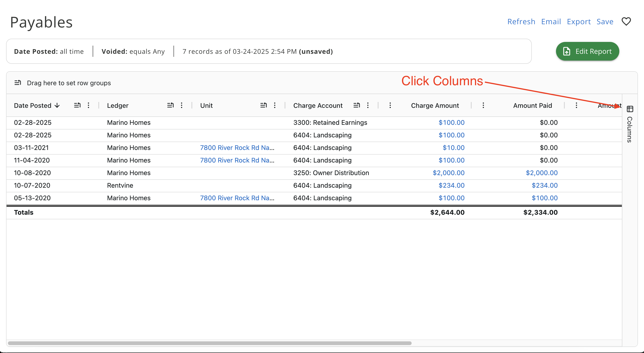Click the Export link
Screen dimensions: 644x353
pyautogui.click(x=579, y=22)
